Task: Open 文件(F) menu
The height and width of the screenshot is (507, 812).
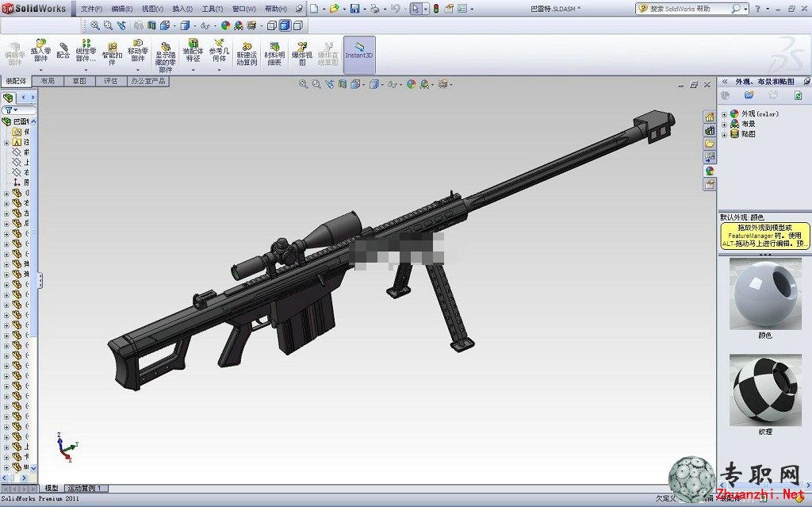Action: click(x=91, y=9)
